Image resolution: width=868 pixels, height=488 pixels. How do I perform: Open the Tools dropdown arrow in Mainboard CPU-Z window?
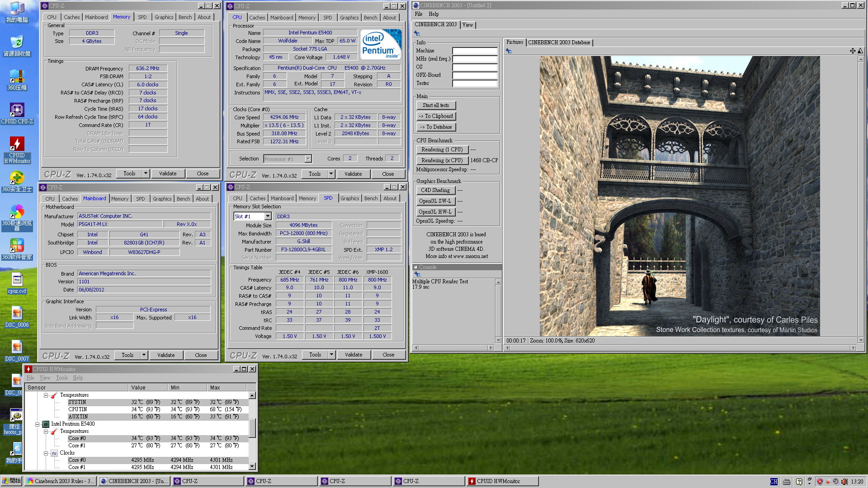(x=144, y=355)
